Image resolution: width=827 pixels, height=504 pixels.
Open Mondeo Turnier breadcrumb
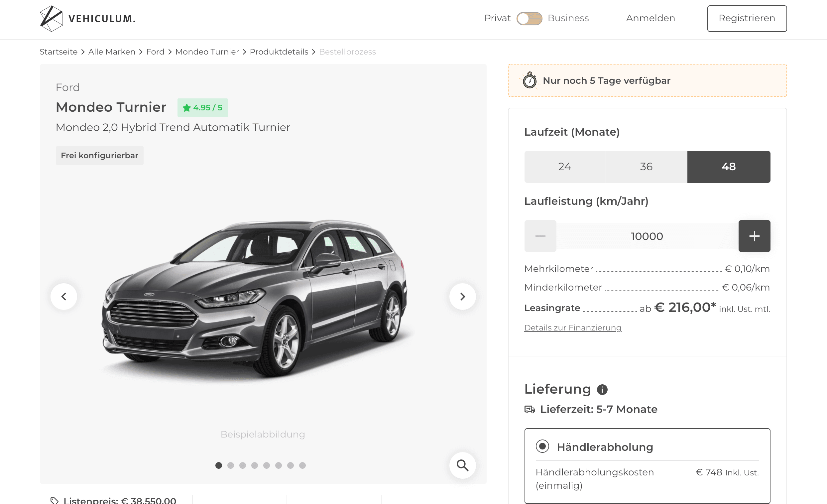(x=207, y=52)
